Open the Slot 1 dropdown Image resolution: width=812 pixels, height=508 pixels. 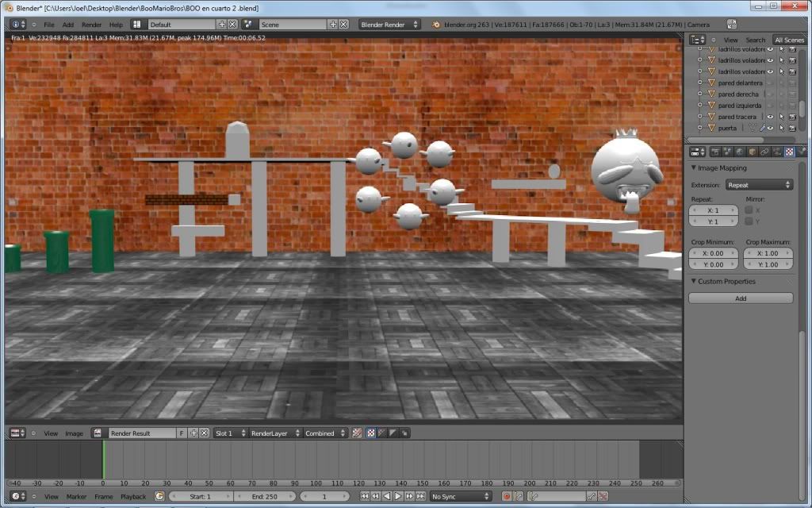click(x=231, y=433)
